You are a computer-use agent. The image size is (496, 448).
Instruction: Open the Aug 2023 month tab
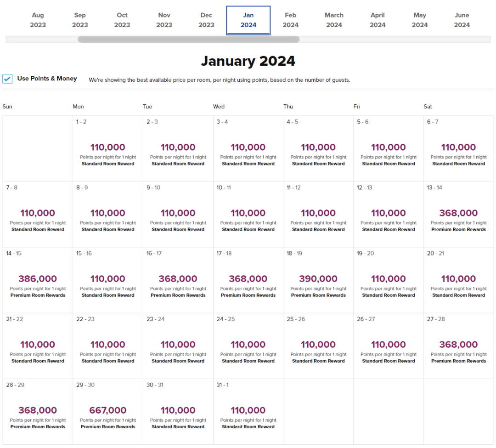pyautogui.click(x=38, y=20)
